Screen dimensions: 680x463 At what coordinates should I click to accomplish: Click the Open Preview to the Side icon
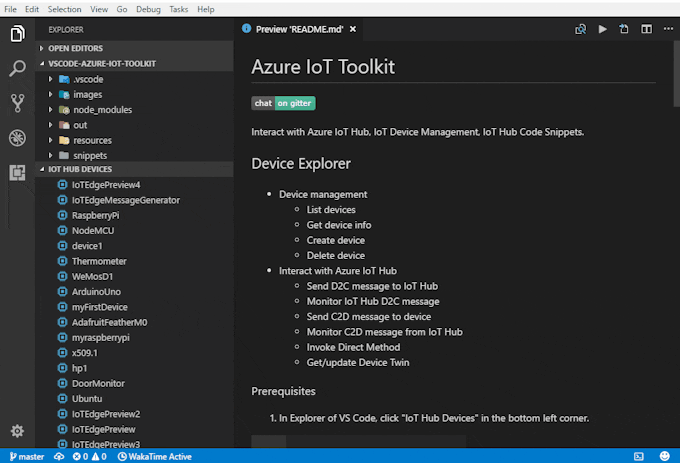point(580,29)
